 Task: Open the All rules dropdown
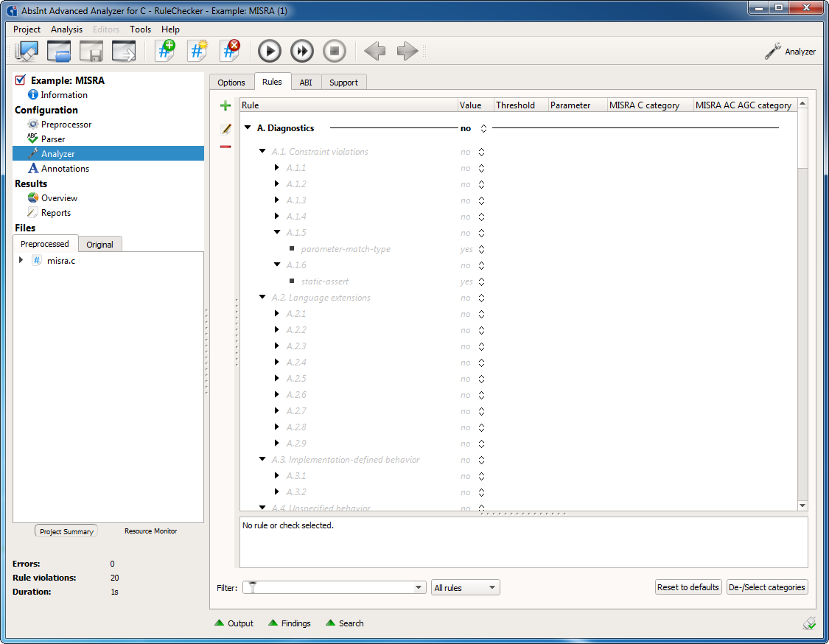(x=465, y=587)
